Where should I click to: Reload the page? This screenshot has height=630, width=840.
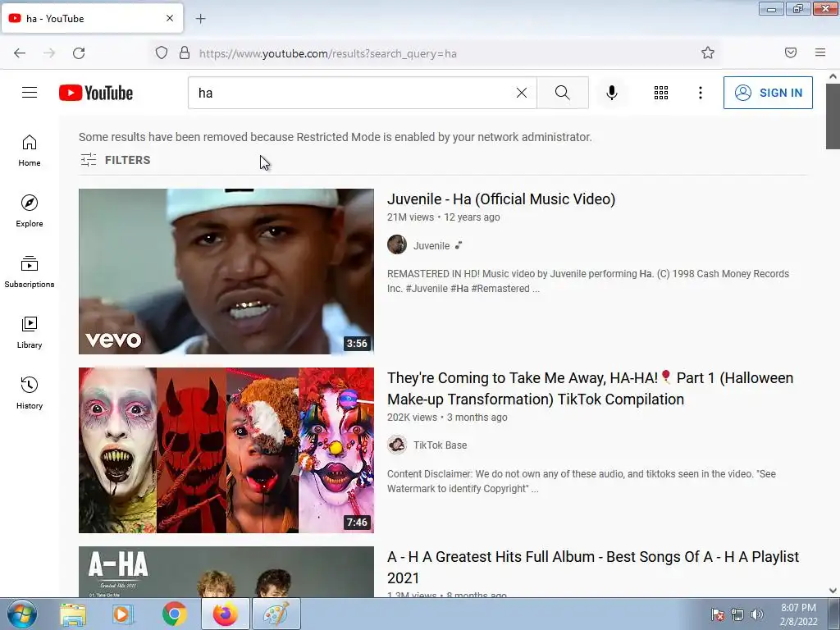[x=79, y=53]
